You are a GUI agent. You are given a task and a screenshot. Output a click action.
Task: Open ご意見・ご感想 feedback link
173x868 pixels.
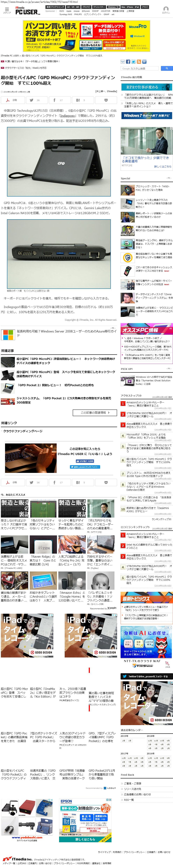(x=132, y=783)
